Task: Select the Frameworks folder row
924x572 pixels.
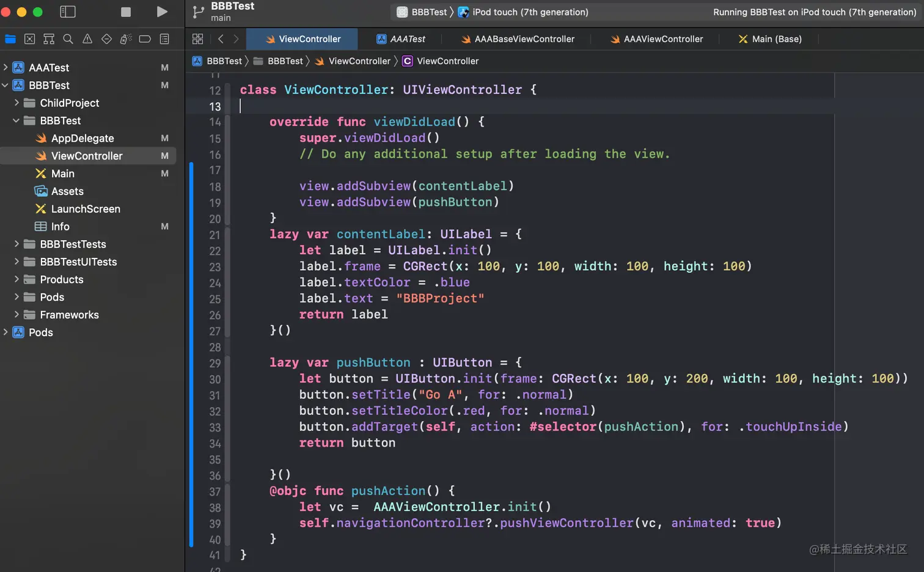Action: click(x=88, y=315)
